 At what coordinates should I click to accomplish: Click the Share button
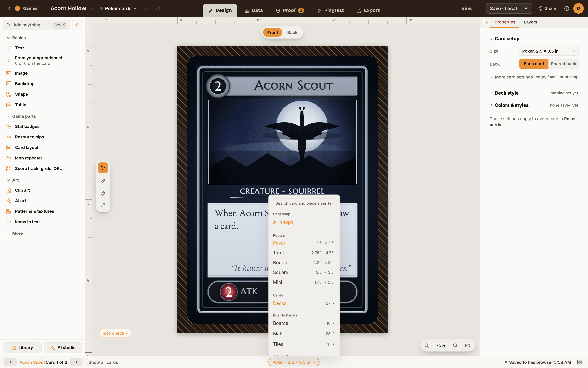[547, 9]
